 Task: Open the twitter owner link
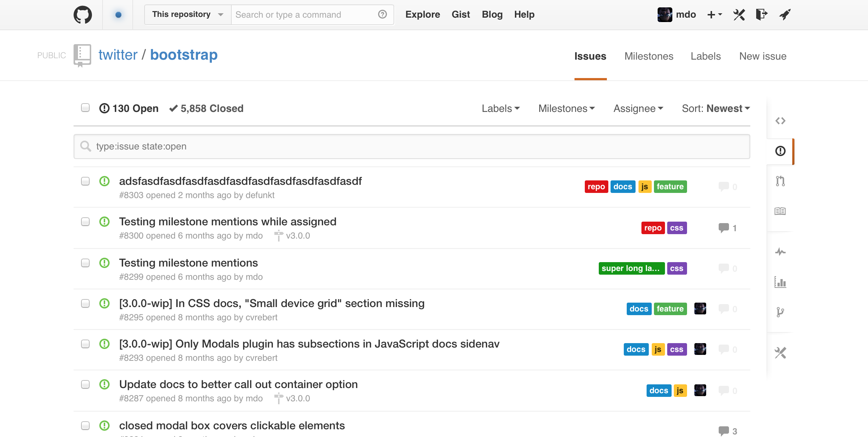click(x=118, y=55)
